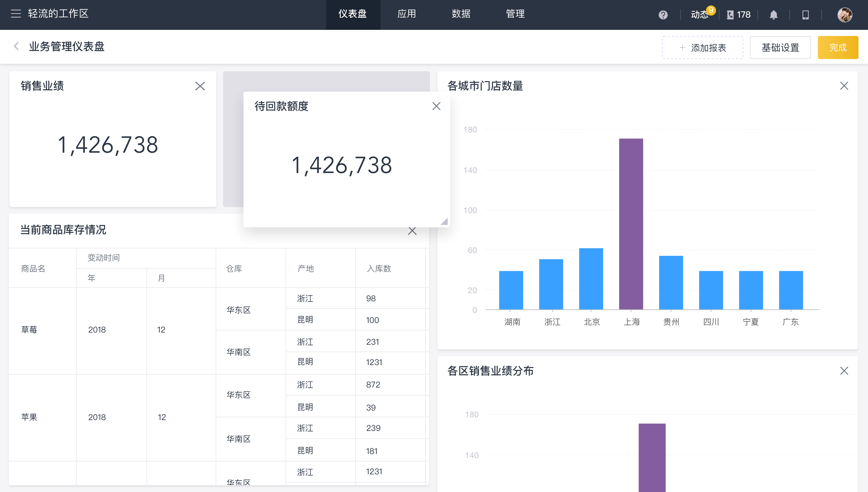Click the 宁夏 bar in store chart
Viewport: 868px width, 492px height.
click(x=751, y=290)
